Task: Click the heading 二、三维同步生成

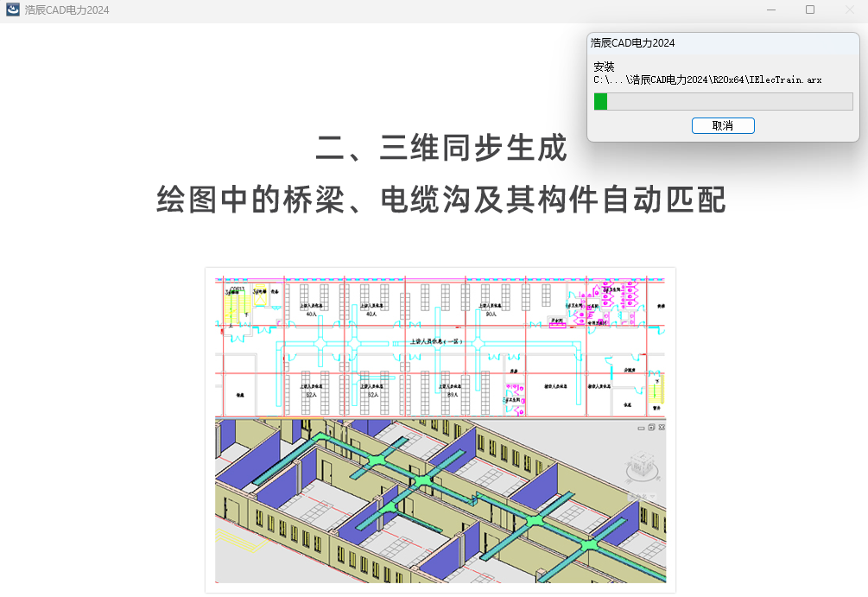Action: (x=441, y=148)
